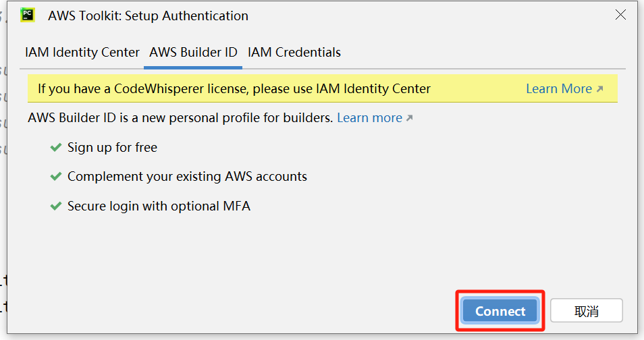Click the external arrow icon in yellow banner
Viewport: 644px width, 340px height.
click(599, 89)
